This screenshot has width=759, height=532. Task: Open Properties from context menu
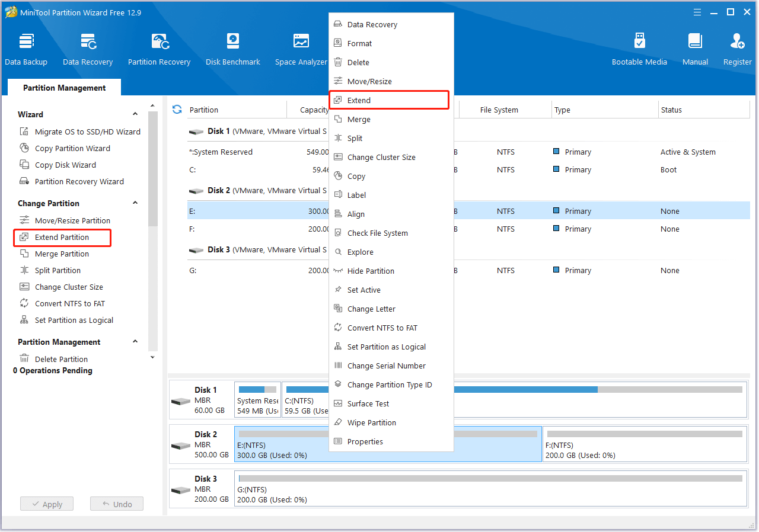click(391, 442)
